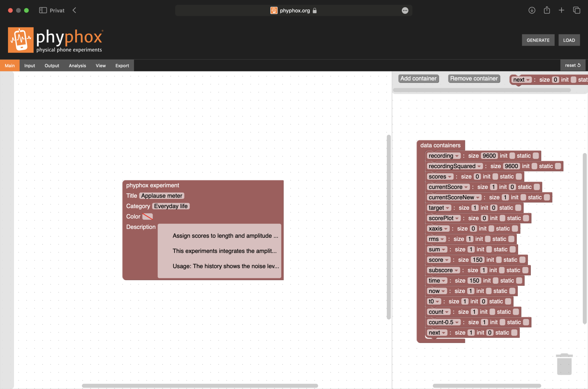Viewport: 588px width, 389px height.
Task: Edit the title field Applause meter
Action: [161, 195]
